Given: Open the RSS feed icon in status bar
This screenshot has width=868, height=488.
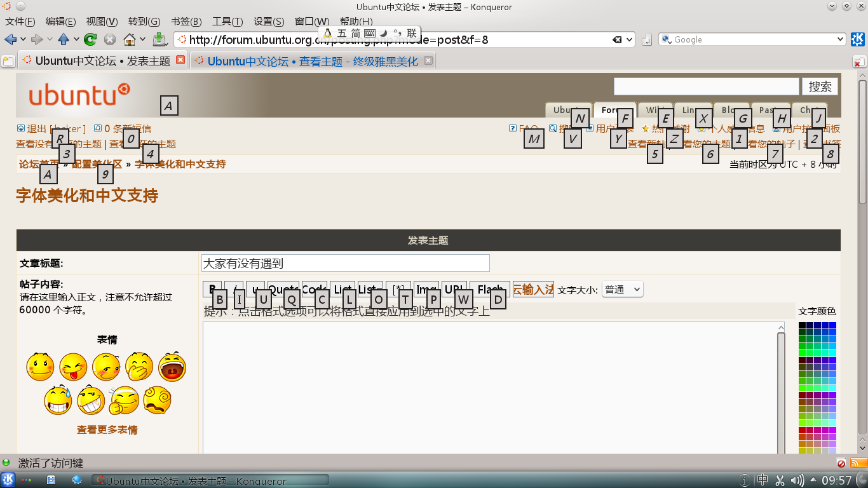Looking at the screenshot, I should click(x=858, y=463).
